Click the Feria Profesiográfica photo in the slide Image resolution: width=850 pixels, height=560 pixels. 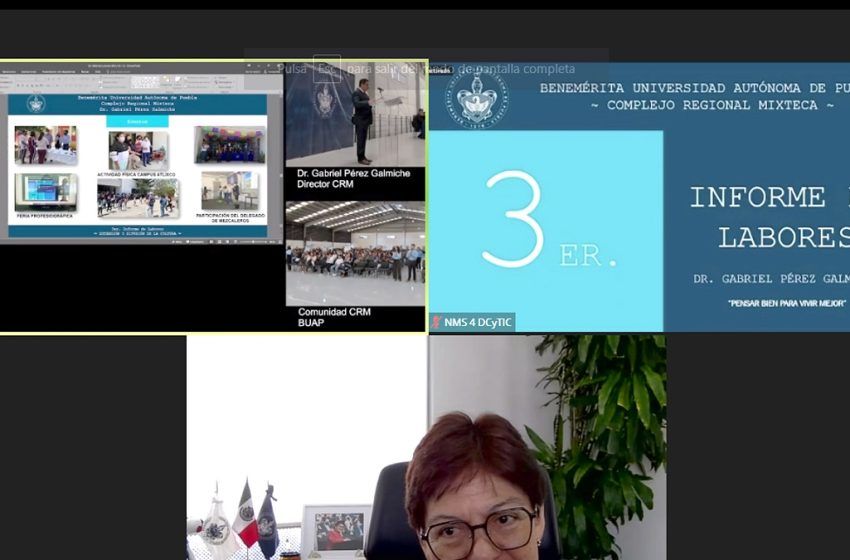[x=46, y=192]
